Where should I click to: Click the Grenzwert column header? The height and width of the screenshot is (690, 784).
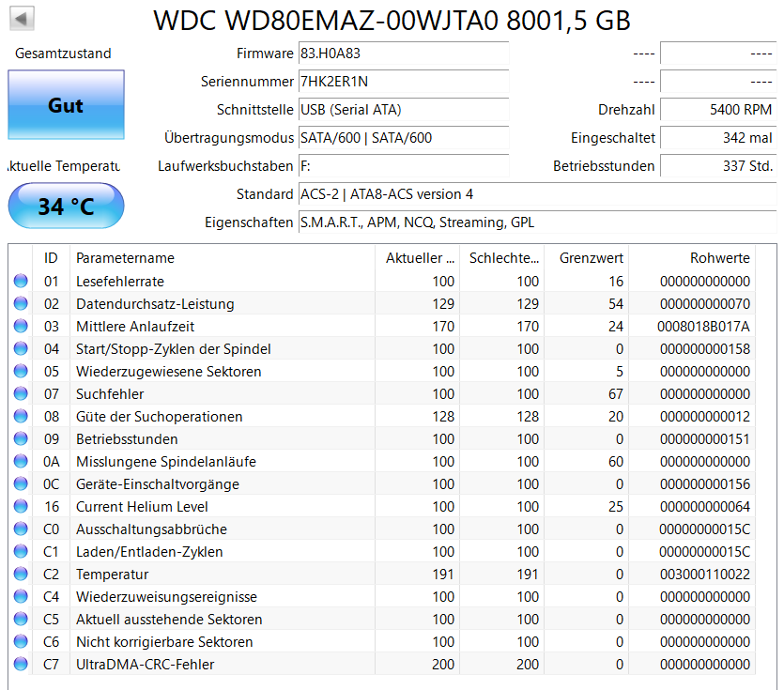coord(587,258)
